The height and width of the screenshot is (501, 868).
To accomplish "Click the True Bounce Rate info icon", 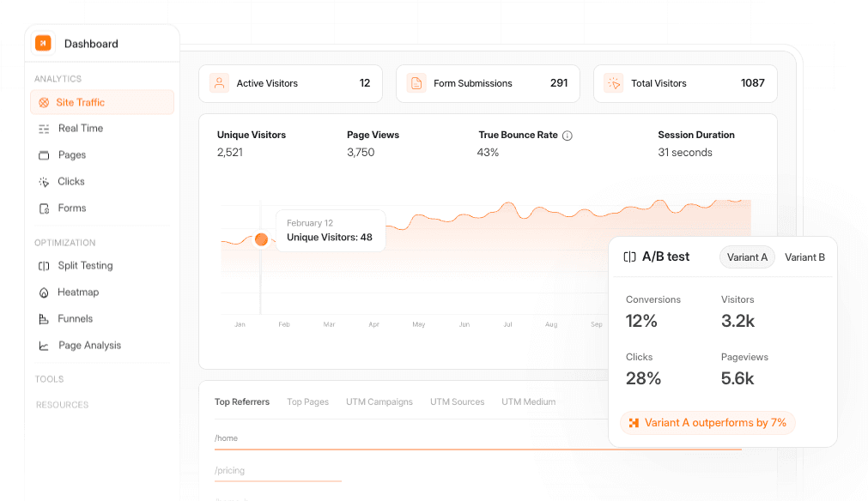I will [x=568, y=136].
